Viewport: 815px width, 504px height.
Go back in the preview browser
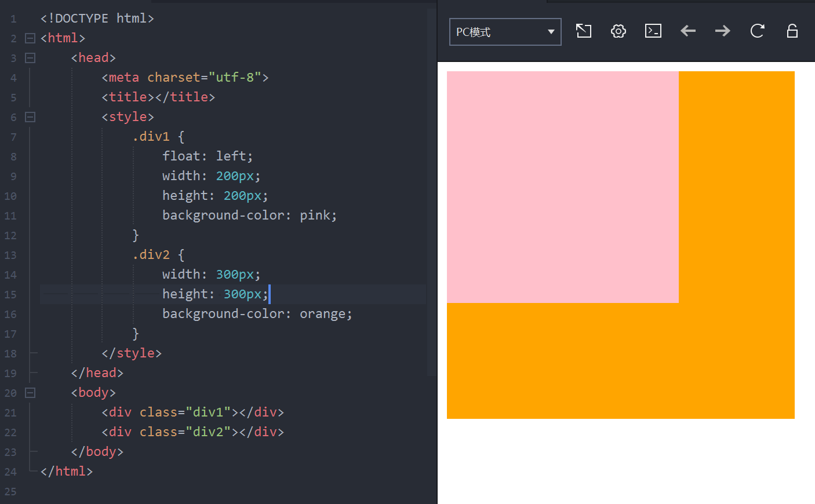pos(688,31)
